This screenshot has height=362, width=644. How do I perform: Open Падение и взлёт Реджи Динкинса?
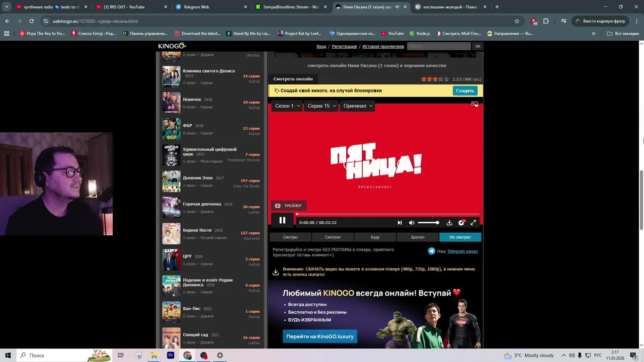click(x=208, y=282)
